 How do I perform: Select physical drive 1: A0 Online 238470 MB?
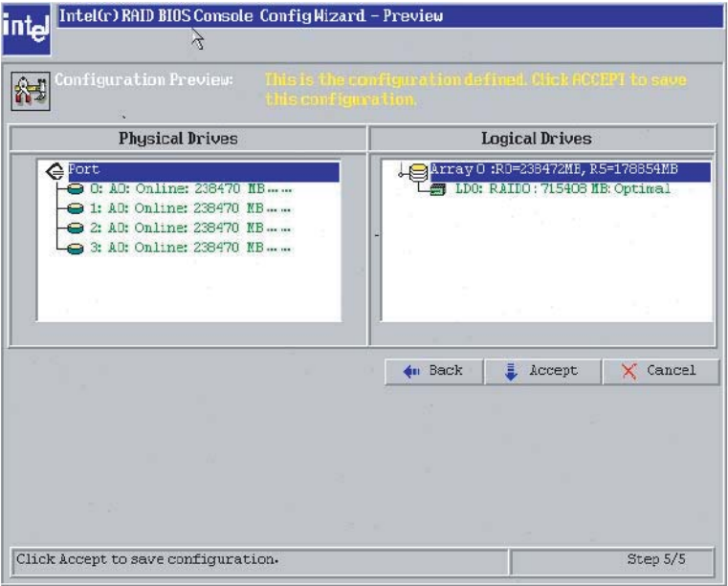coord(190,208)
